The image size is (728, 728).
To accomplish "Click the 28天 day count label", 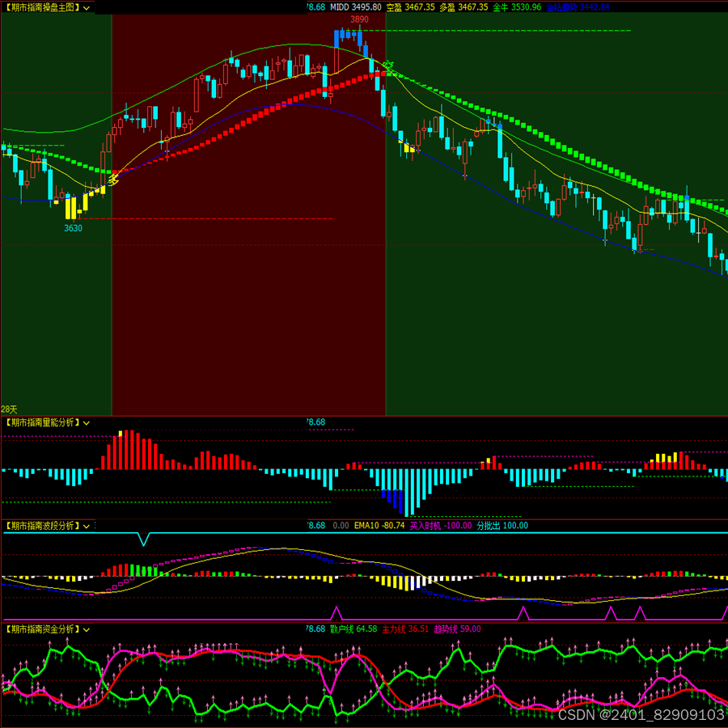I will pos(9,409).
